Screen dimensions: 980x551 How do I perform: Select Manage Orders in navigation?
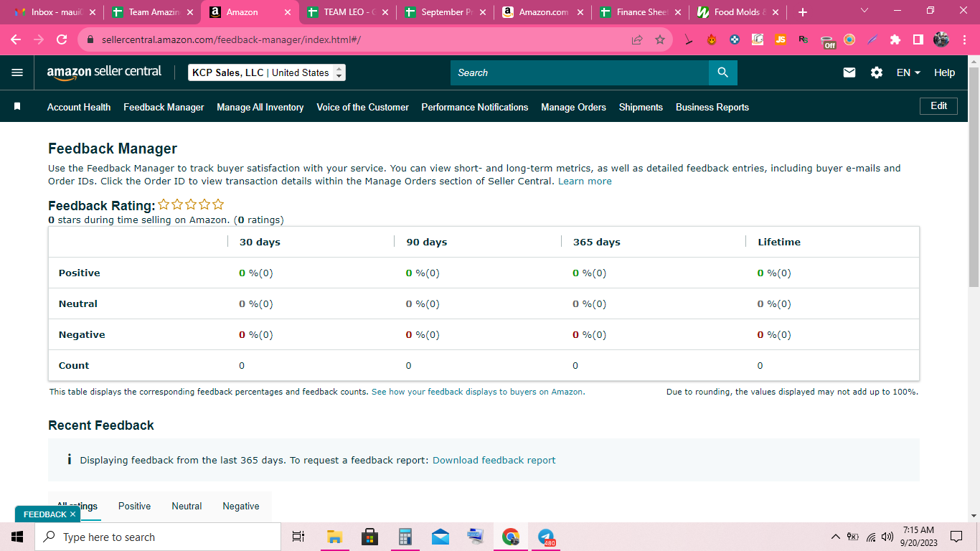pos(574,107)
